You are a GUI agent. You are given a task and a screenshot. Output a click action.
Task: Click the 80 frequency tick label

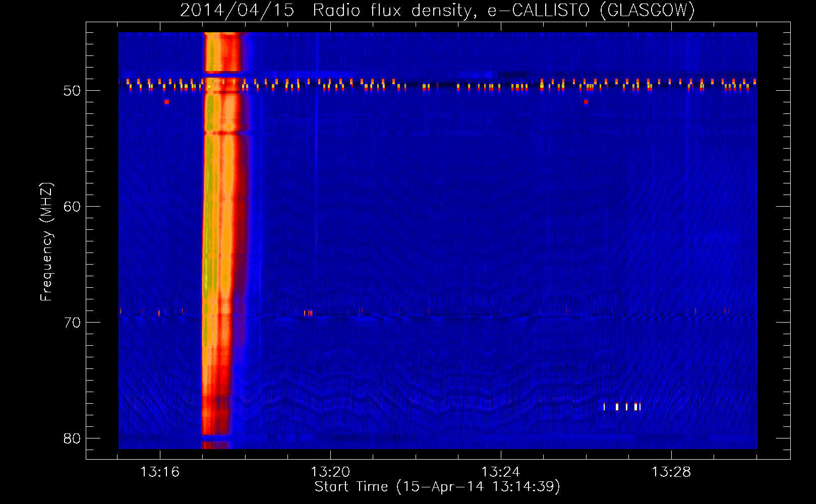coord(72,438)
